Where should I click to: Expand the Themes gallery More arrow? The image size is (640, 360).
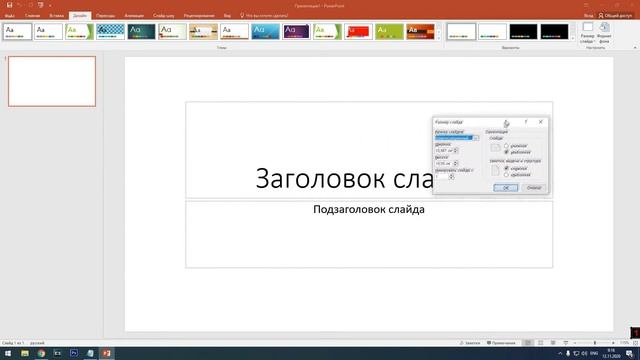(439, 38)
